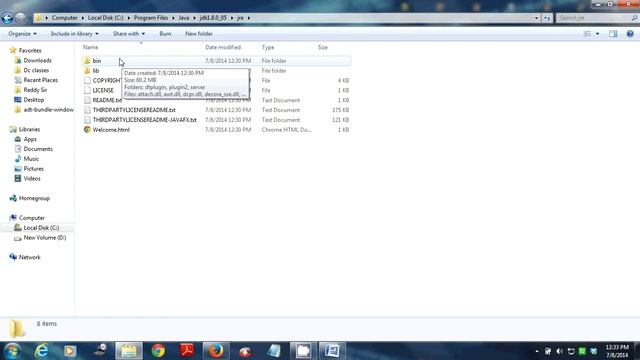Switch to Windows Explorer taskbar button
This screenshot has height=360, width=640.
[x=129, y=351]
